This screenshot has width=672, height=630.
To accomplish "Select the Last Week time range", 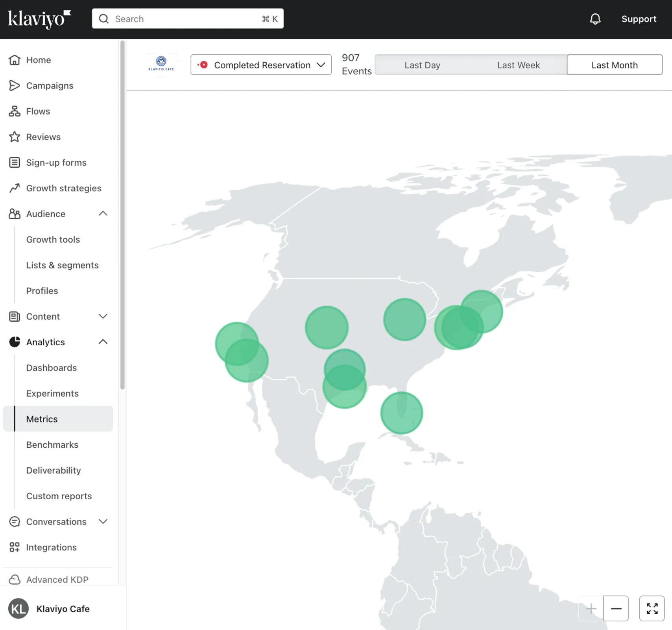I will [519, 65].
